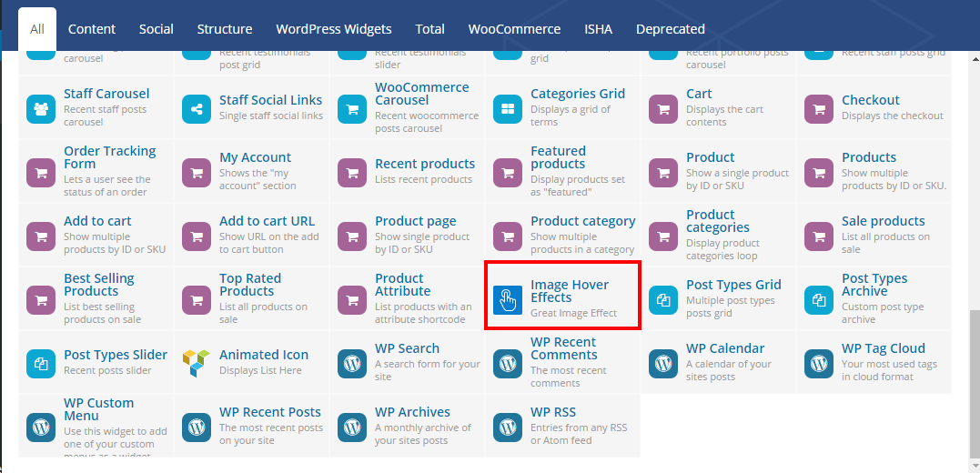
Task: Click the WP Recent Comments WordPress icon
Action: pos(508,364)
